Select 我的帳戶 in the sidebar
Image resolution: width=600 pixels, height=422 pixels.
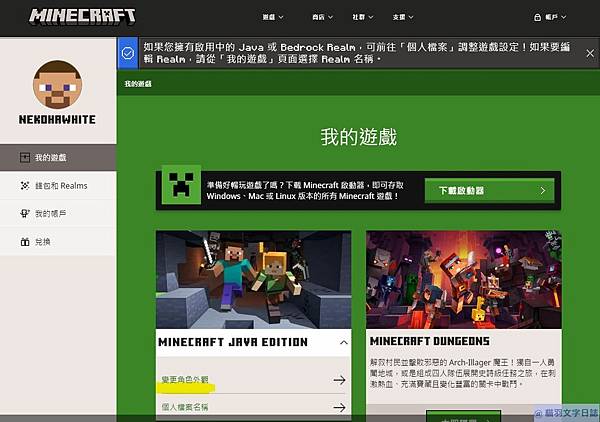pos(58,213)
